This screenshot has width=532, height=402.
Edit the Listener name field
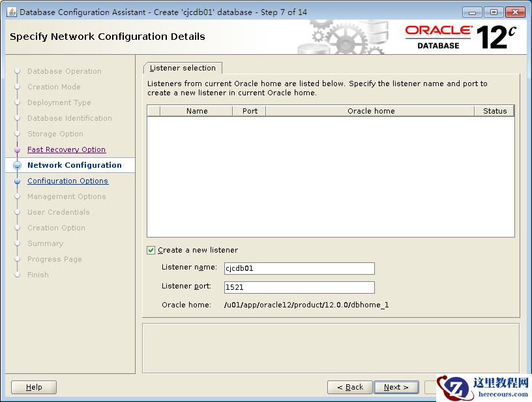point(299,268)
